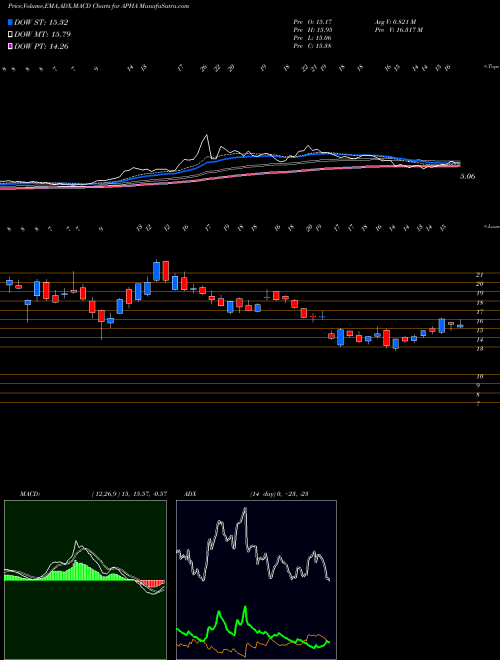This screenshot has height=660, width=500.
Task: Select the 'DOW PT: 14.26' legend text
Action: [x=41, y=46]
